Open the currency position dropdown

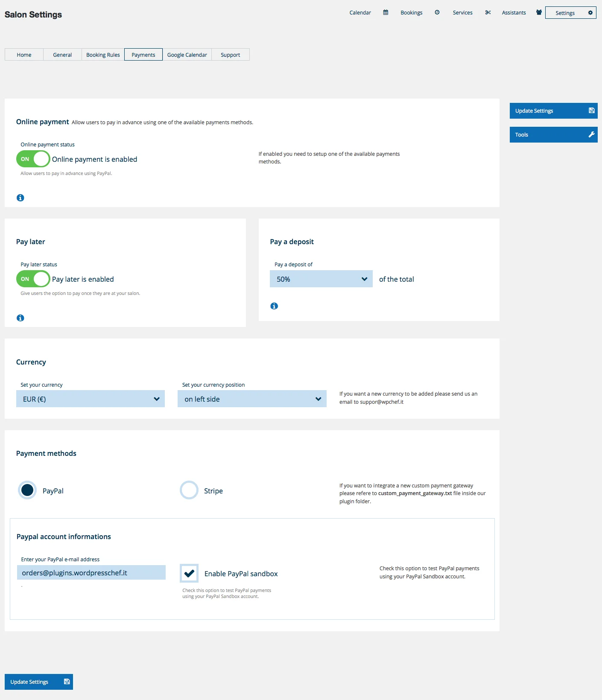[x=252, y=399]
